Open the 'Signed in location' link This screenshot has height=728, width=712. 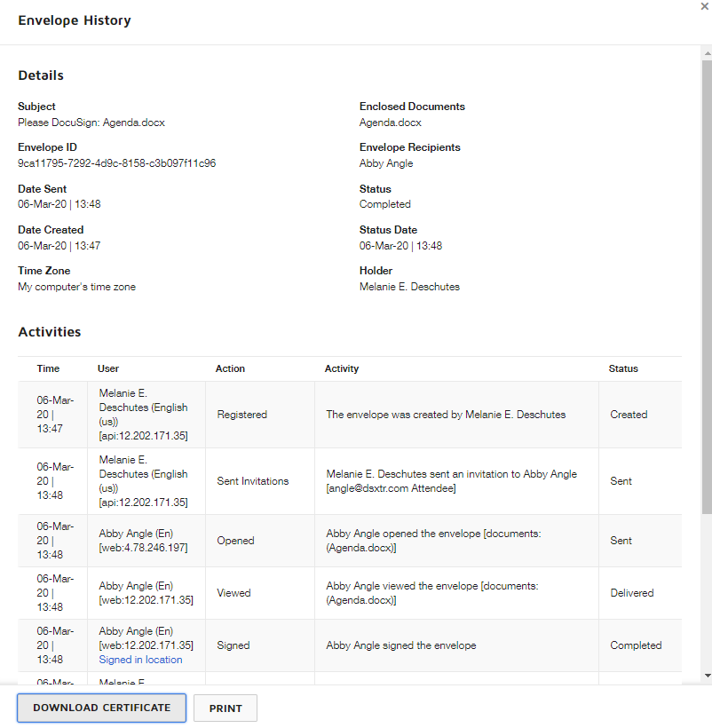(x=140, y=660)
